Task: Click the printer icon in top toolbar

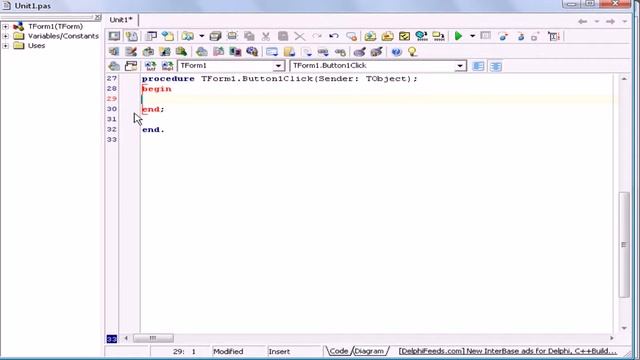Action: point(232,36)
